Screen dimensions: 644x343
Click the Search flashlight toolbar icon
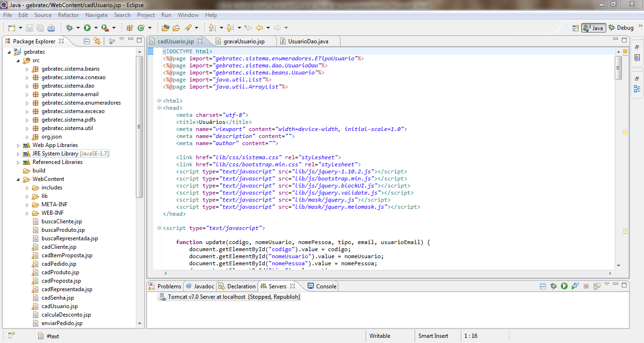tap(187, 28)
